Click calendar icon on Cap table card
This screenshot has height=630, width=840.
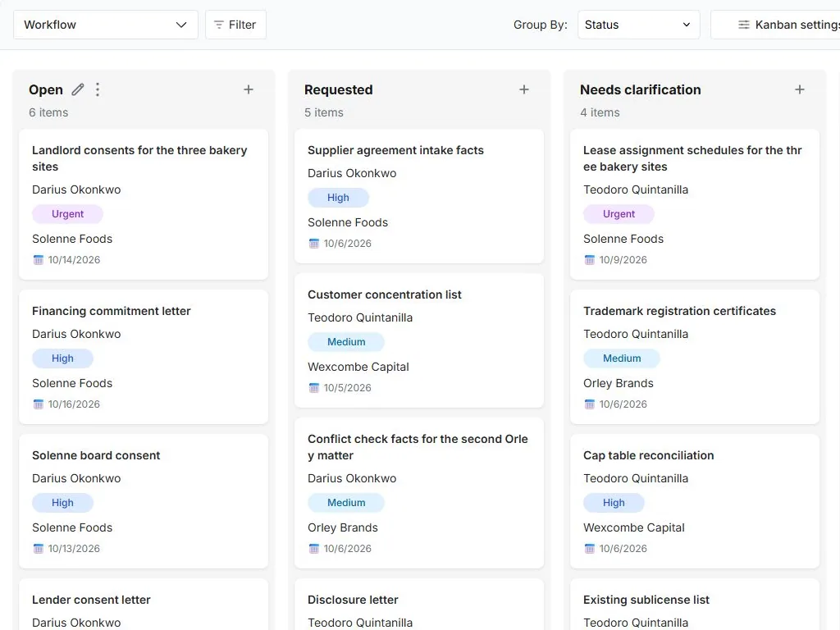pyautogui.click(x=589, y=549)
